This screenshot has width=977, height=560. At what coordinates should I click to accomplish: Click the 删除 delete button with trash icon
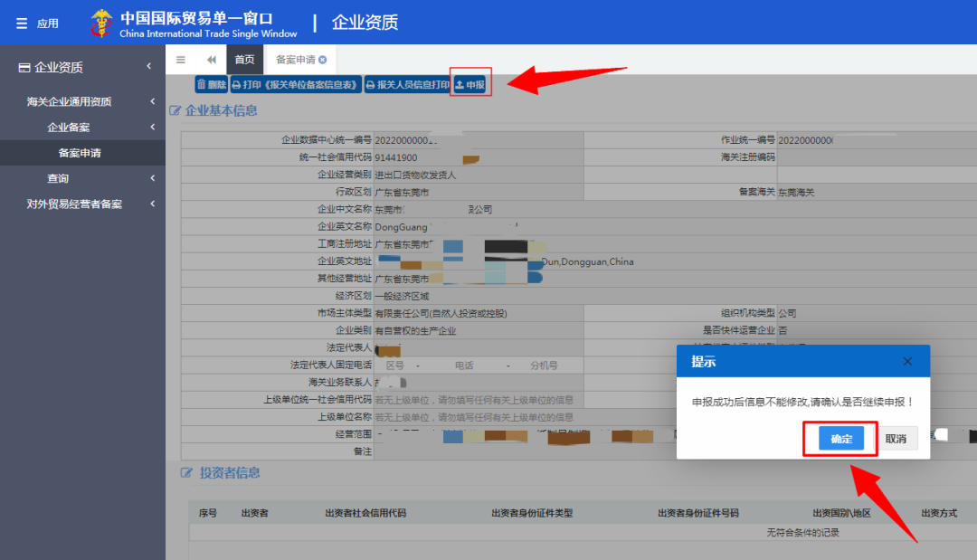pos(212,84)
